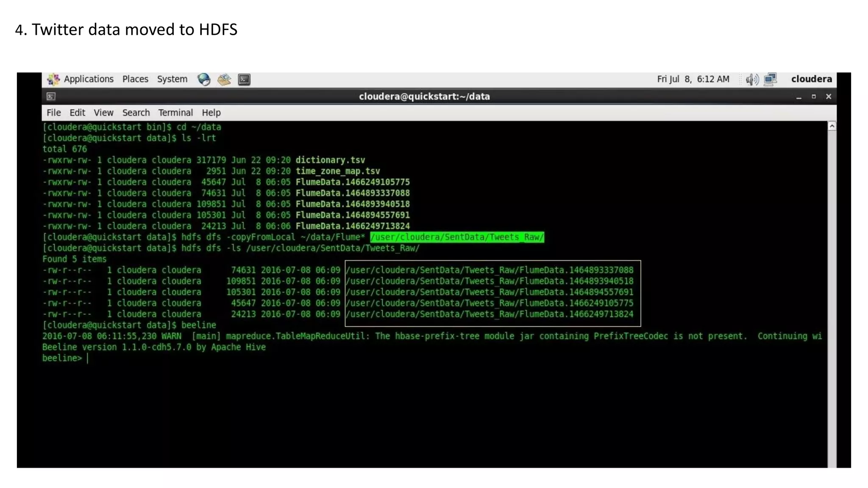Click the terminal window menu icon

51,97
